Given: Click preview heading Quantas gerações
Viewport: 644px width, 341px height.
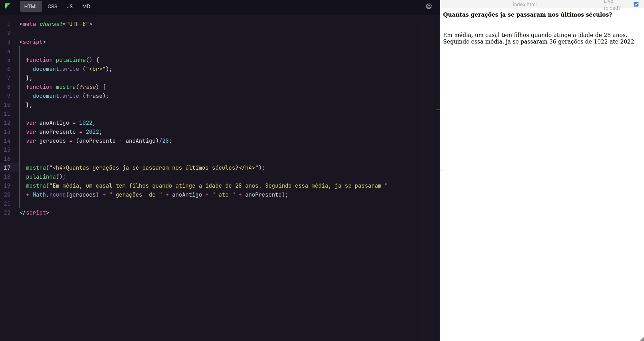Looking at the screenshot, I should point(527,15).
